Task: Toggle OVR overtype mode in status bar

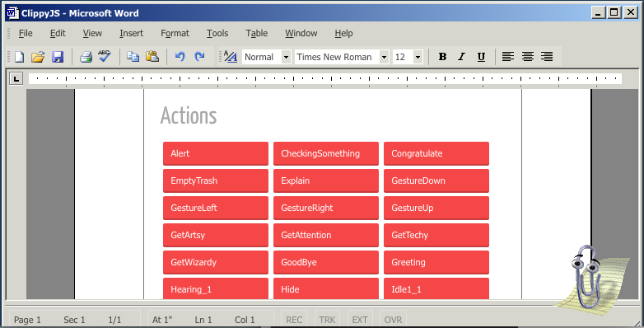Action: [393, 320]
